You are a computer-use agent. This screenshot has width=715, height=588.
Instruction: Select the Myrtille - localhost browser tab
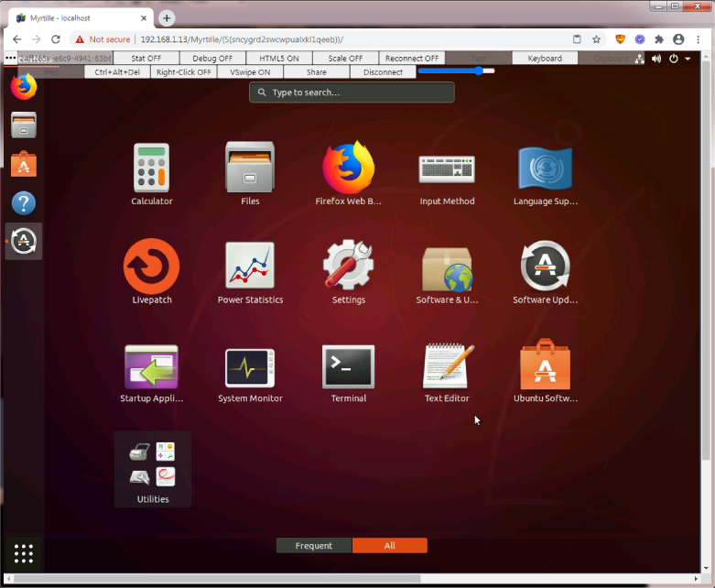click(81, 17)
